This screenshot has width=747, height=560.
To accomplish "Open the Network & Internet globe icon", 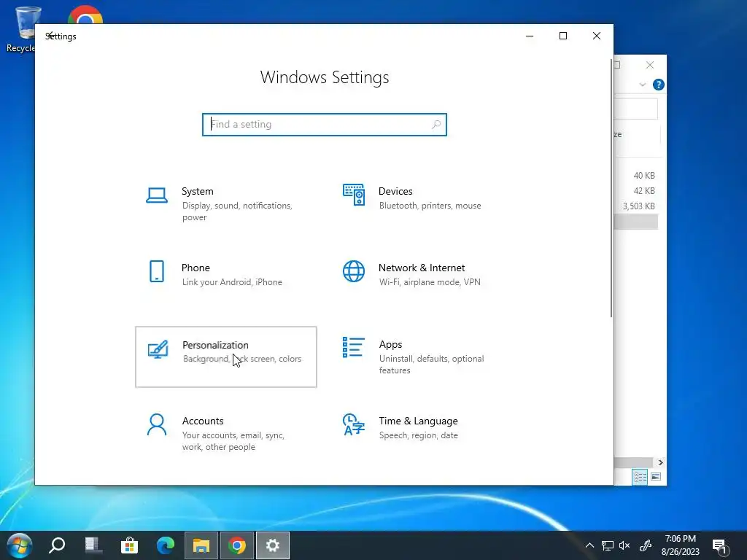I will point(354,271).
